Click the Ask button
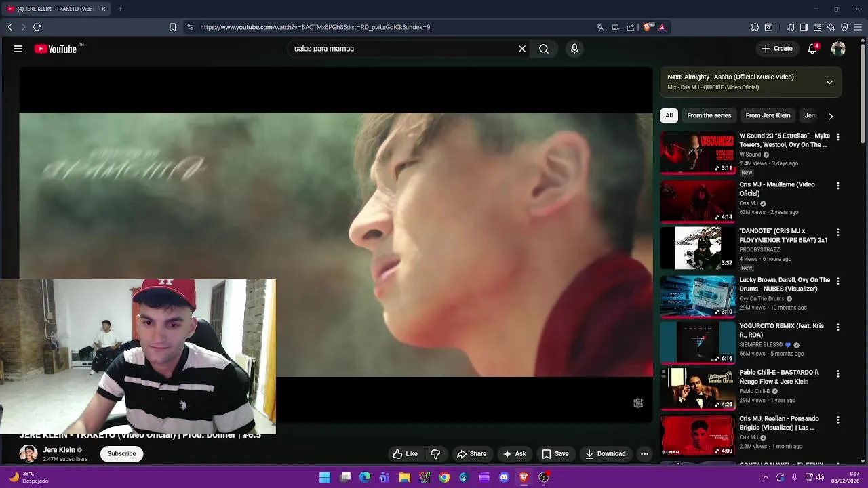Image resolution: width=868 pixels, height=488 pixels. click(x=514, y=454)
